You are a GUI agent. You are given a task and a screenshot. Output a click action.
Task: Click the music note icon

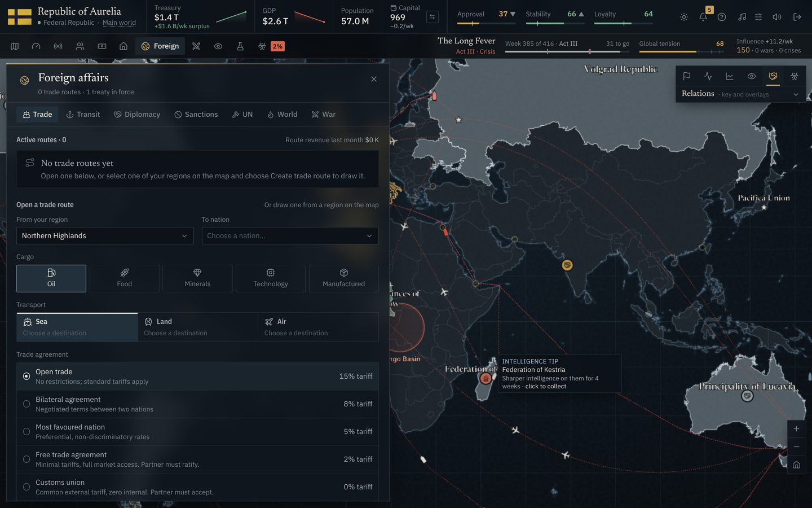tap(742, 17)
